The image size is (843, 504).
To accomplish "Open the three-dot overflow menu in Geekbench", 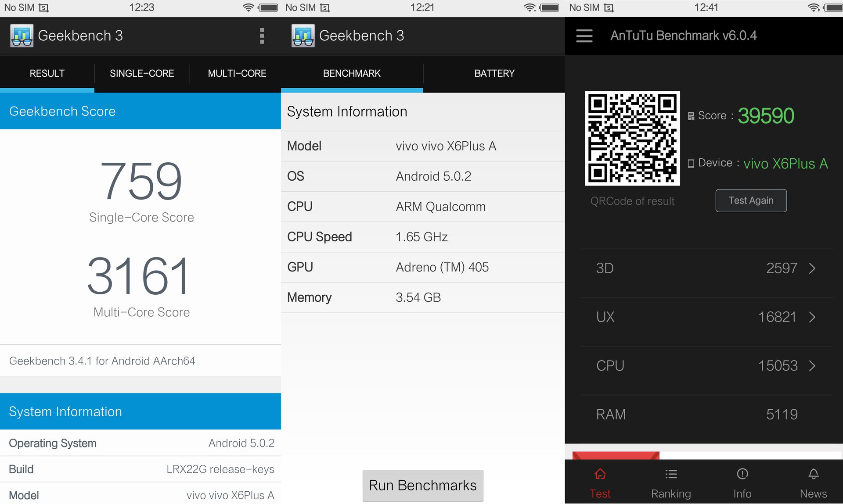I will pyautogui.click(x=262, y=36).
